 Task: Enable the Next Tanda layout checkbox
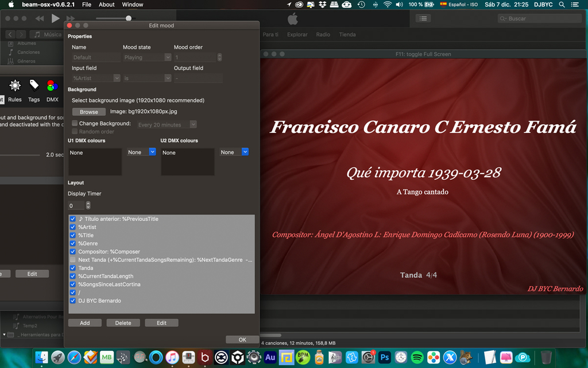coord(73,260)
